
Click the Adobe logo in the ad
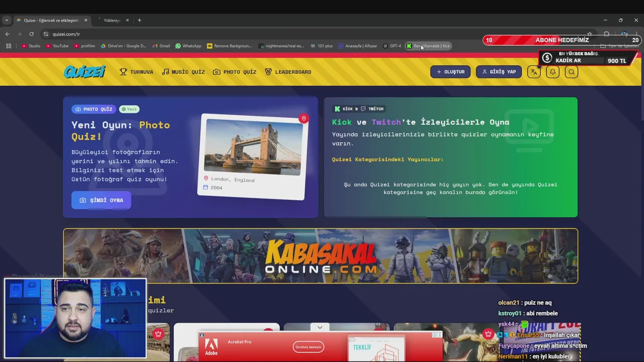click(211, 347)
